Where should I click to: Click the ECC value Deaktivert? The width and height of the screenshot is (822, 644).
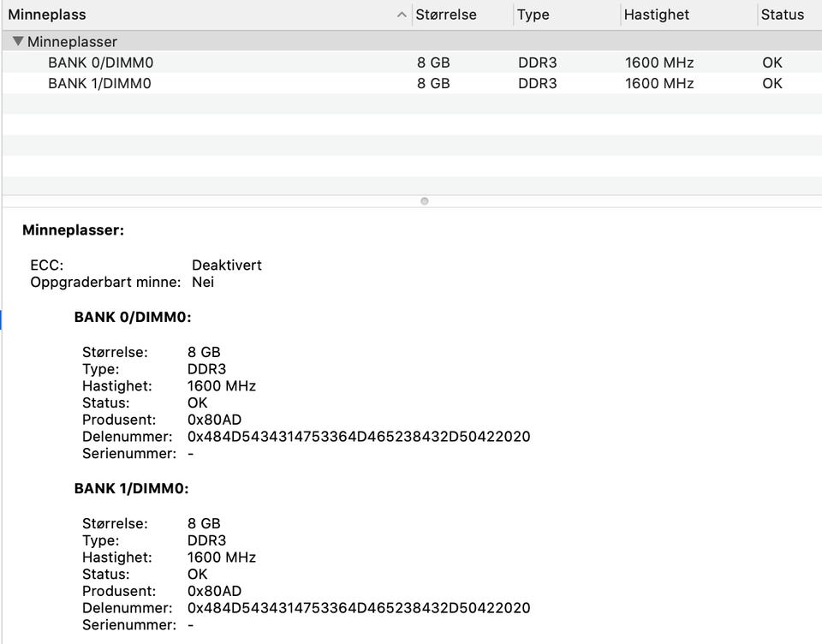pyautogui.click(x=226, y=265)
